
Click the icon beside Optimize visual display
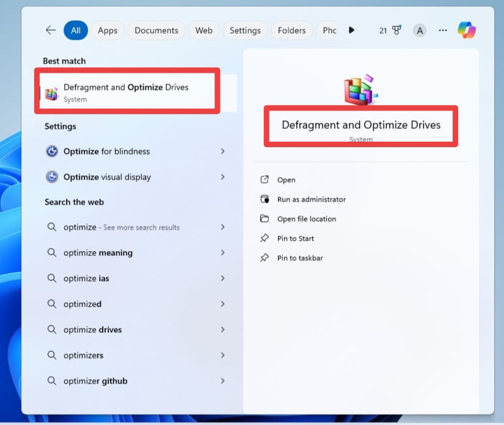click(52, 176)
